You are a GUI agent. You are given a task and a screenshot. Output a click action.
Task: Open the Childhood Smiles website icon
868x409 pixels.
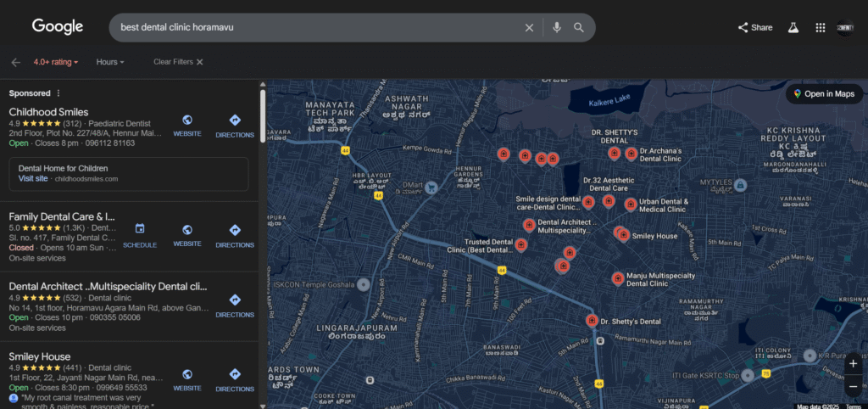(187, 125)
